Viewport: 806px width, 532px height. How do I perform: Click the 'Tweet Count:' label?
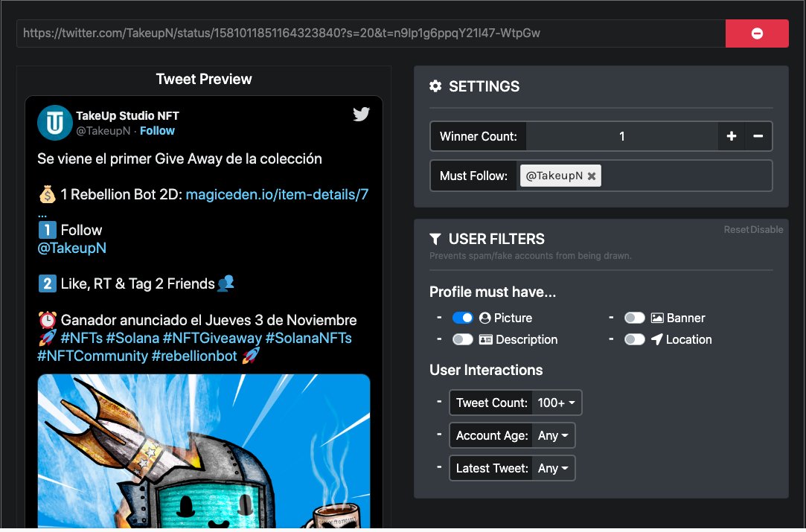[x=491, y=403]
